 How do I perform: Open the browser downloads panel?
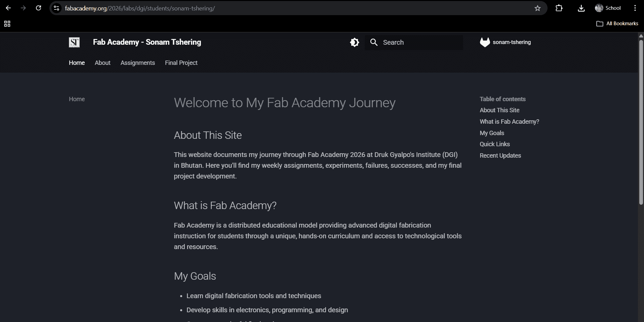tap(581, 8)
